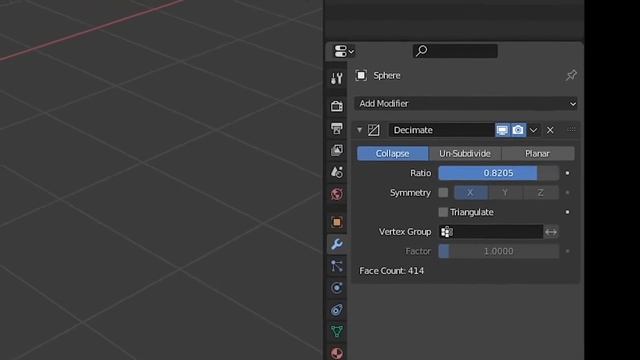Screen dimensions: 640x360
Task: Click the Face Count: 414 text
Action: pos(391,271)
